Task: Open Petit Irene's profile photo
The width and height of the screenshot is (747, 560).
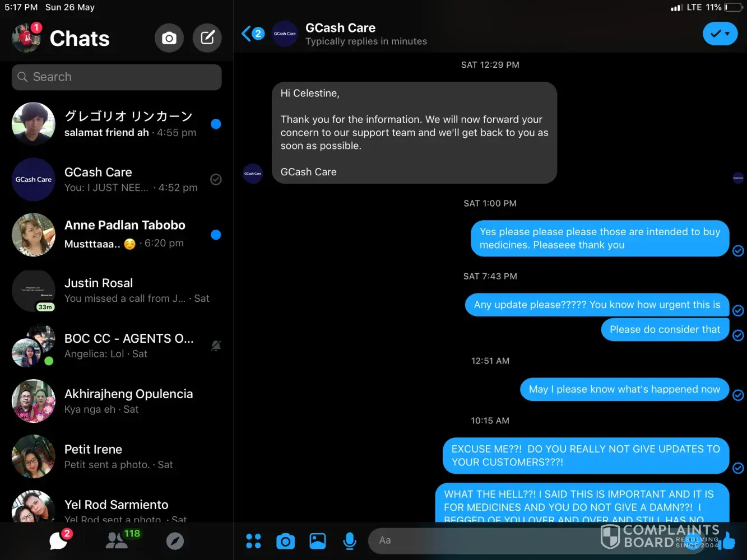Action: click(34, 456)
